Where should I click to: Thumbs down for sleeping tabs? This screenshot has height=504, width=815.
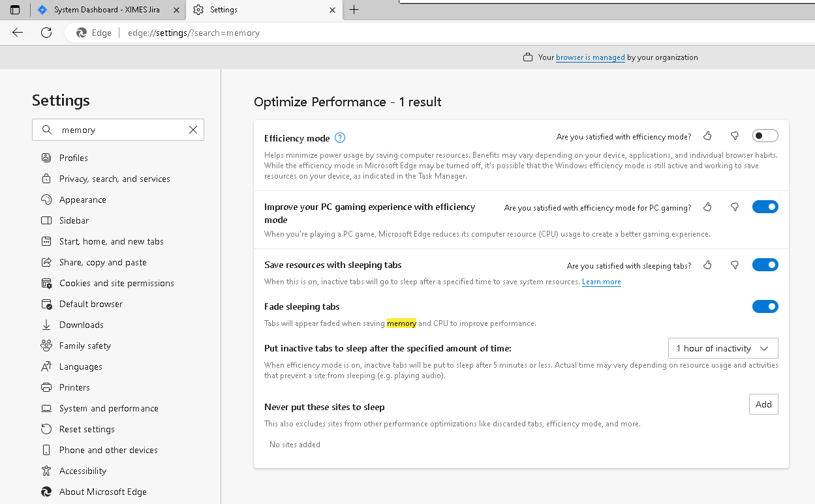click(735, 265)
